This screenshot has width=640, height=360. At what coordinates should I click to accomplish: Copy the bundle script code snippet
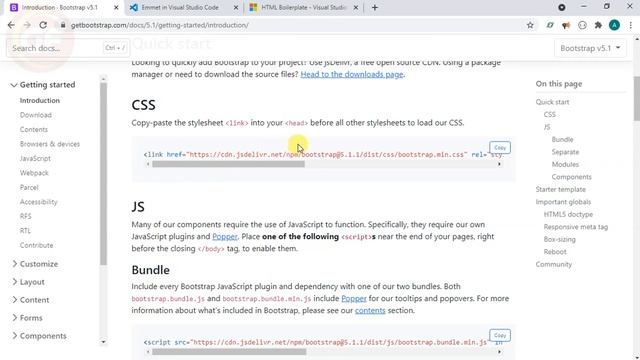coord(500,335)
